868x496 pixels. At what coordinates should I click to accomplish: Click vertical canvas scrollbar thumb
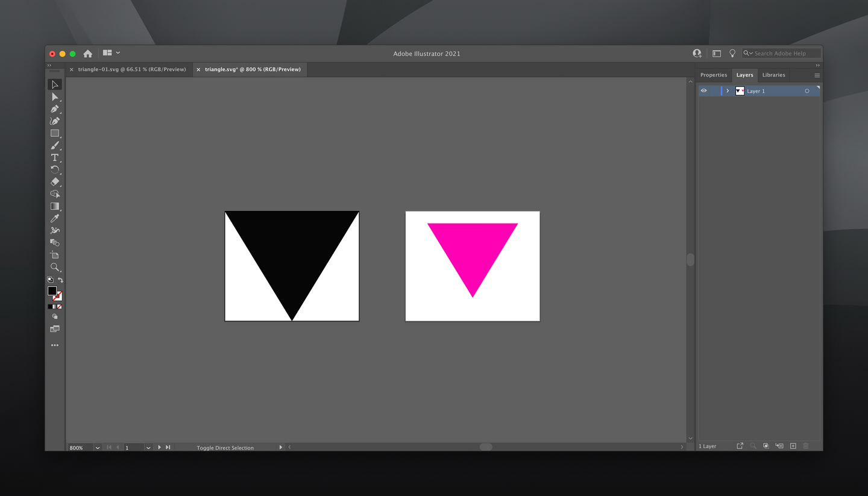click(690, 260)
